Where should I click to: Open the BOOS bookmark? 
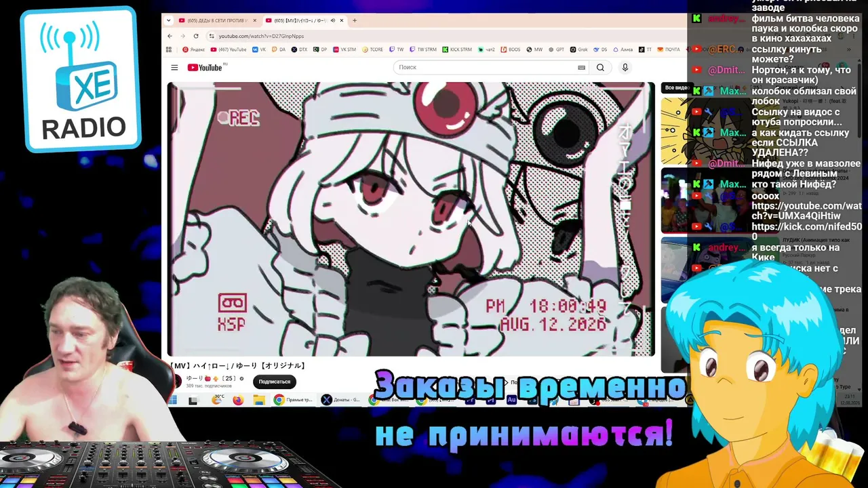click(511, 49)
